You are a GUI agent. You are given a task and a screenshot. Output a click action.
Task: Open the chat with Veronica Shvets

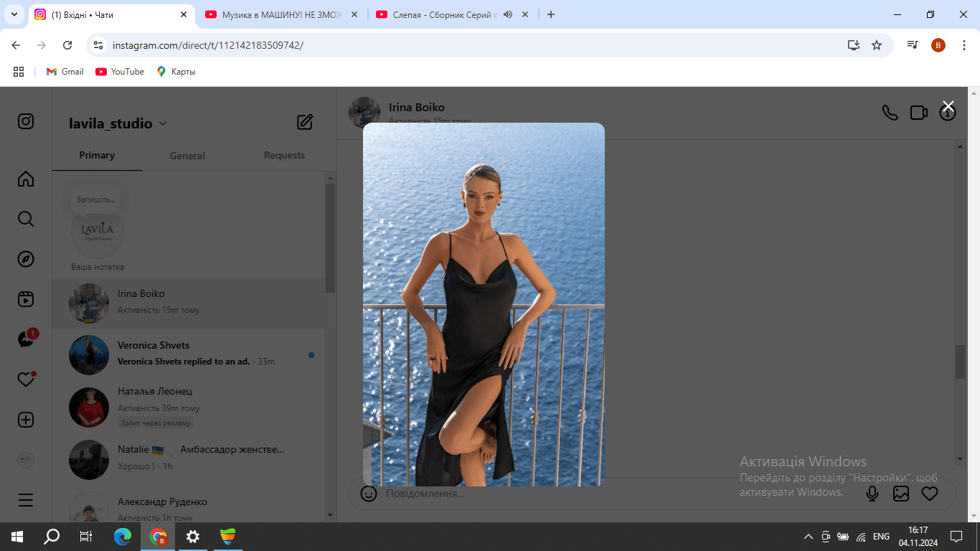coord(188,354)
